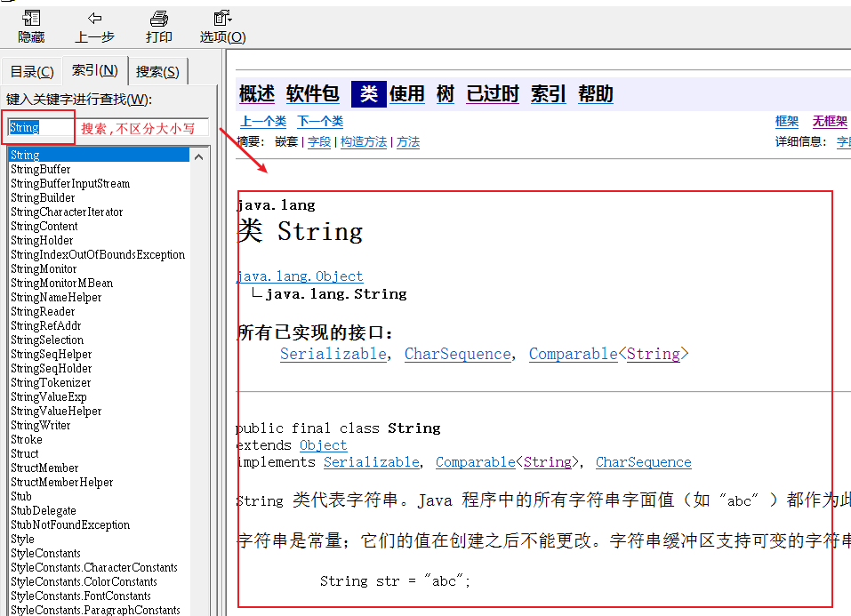Open the java.lang.Object superclass link

pos(300,276)
